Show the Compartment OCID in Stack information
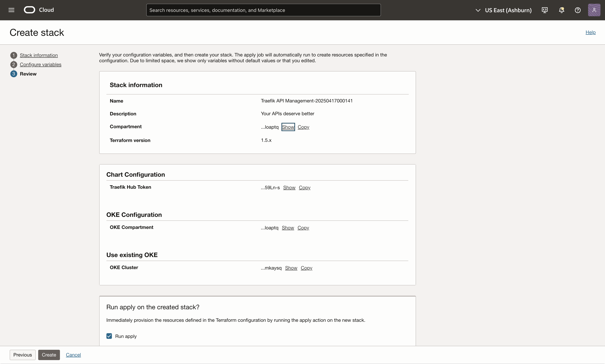 (x=288, y=127)
